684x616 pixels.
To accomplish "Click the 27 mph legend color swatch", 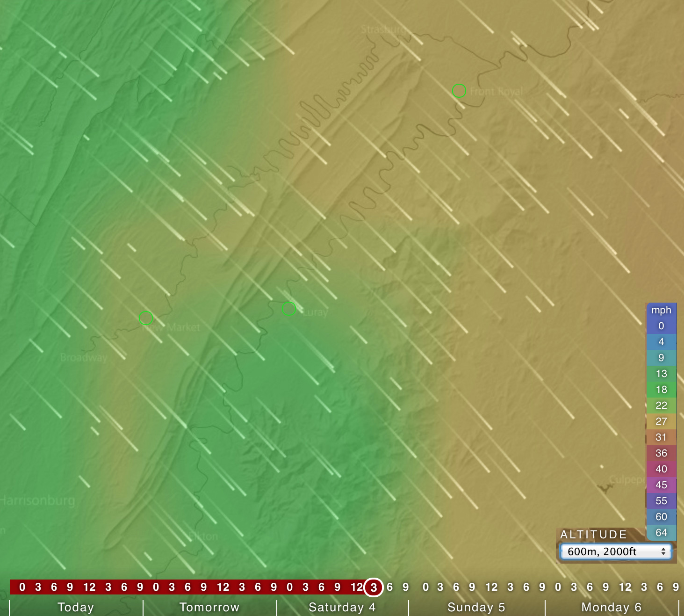I will (x=661, y=421).
